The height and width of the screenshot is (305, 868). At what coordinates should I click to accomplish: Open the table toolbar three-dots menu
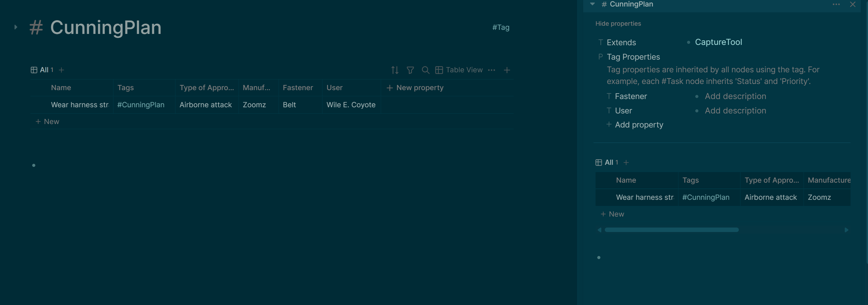point(491,70)
